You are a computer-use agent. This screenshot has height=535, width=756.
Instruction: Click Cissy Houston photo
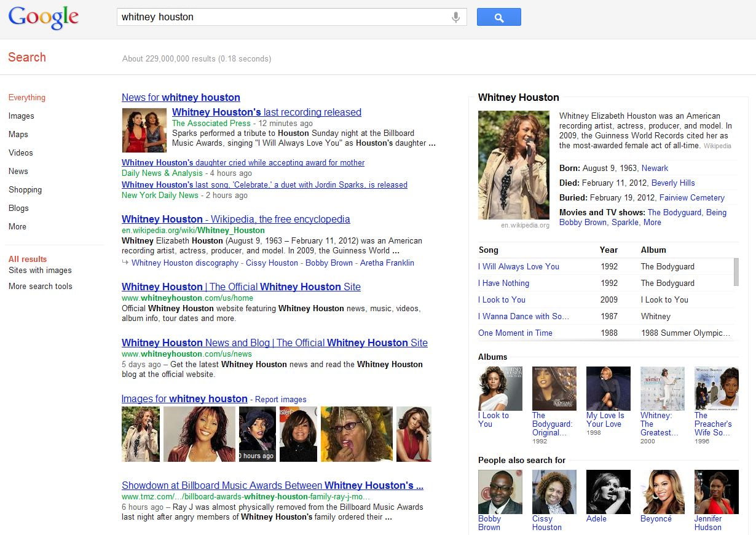[554, 492]
